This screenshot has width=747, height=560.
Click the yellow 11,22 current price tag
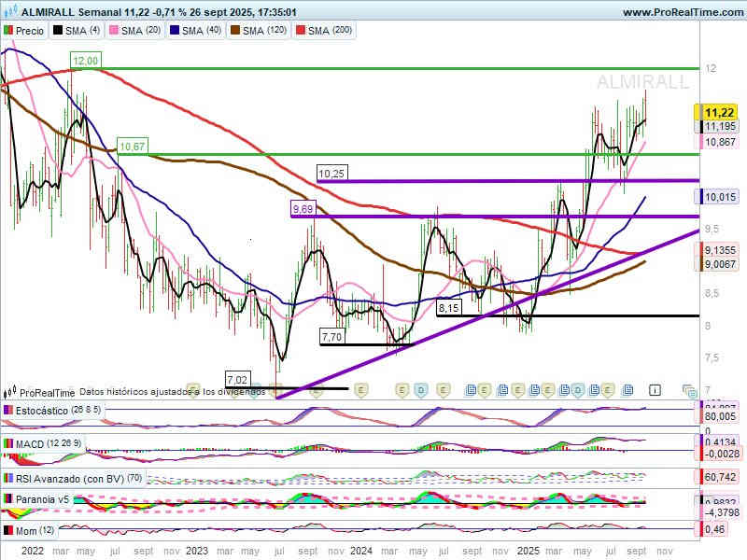click(x=716, y=113)
